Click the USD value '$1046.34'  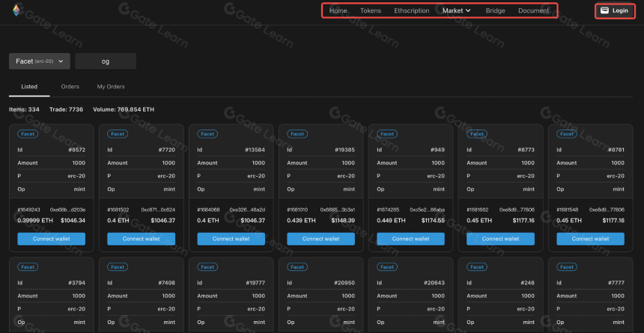(73, 221)
